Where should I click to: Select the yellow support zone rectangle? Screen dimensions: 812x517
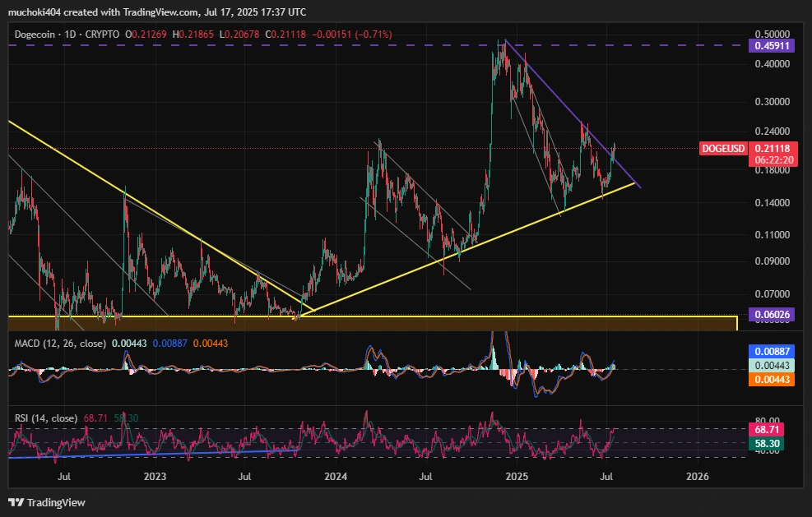[x=370, y=324]
